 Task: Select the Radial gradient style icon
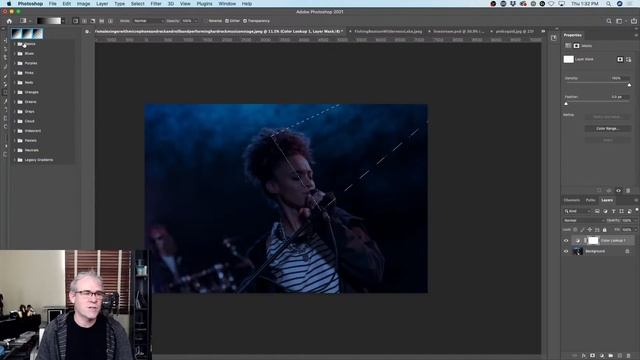[x=84, y=21]
